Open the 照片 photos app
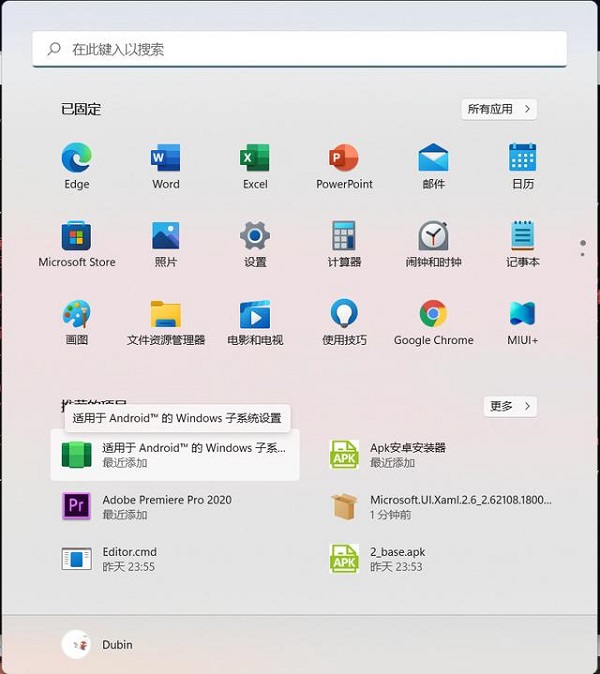This screenshot has width=600, height=674. click(x=166, y=244)
